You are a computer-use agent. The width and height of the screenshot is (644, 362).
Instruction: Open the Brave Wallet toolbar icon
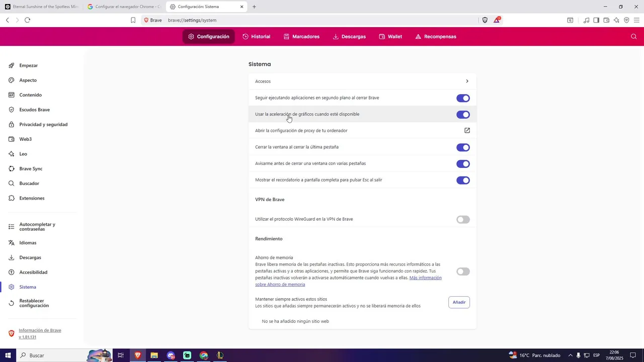(606, 20)
